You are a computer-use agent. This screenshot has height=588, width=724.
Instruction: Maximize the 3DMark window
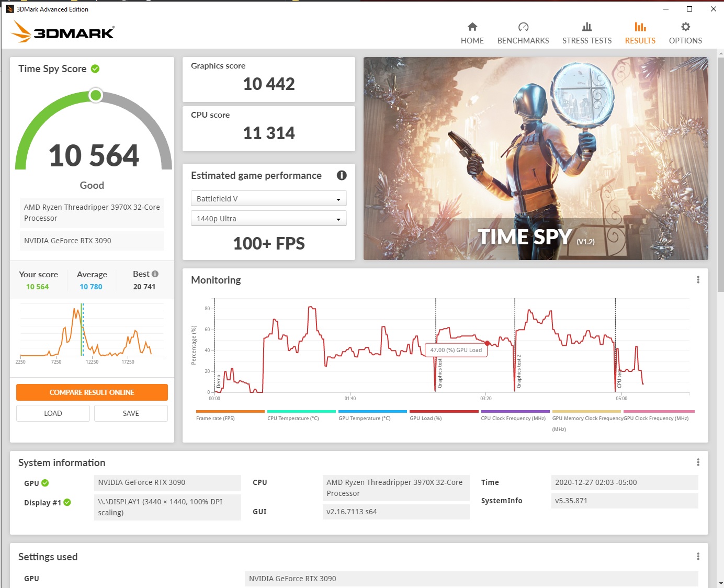click(689, 9)
